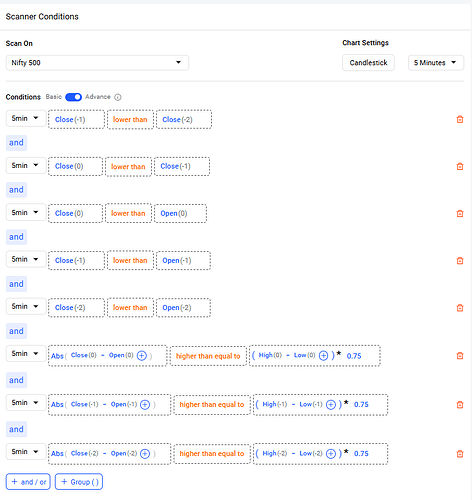This screenshot has width=472, height=500.
Task: Open 5min dropdown of Close(0) lower than Close(-1) row
Action: coord(26,165)
